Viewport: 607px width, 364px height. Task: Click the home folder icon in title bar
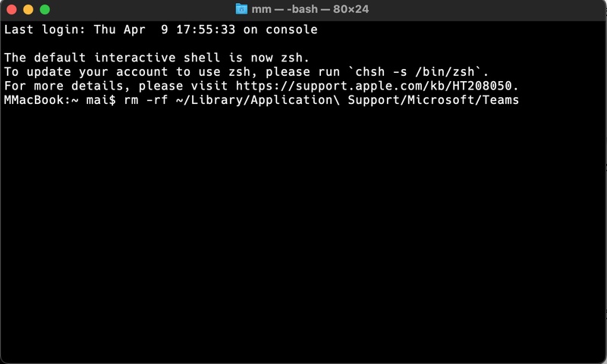(x=242, y=9)
